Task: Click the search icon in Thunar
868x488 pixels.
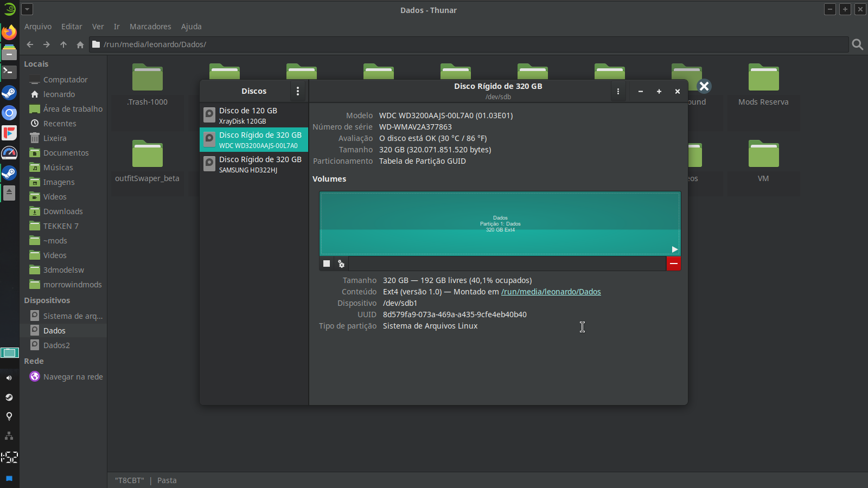Action: 857,44
